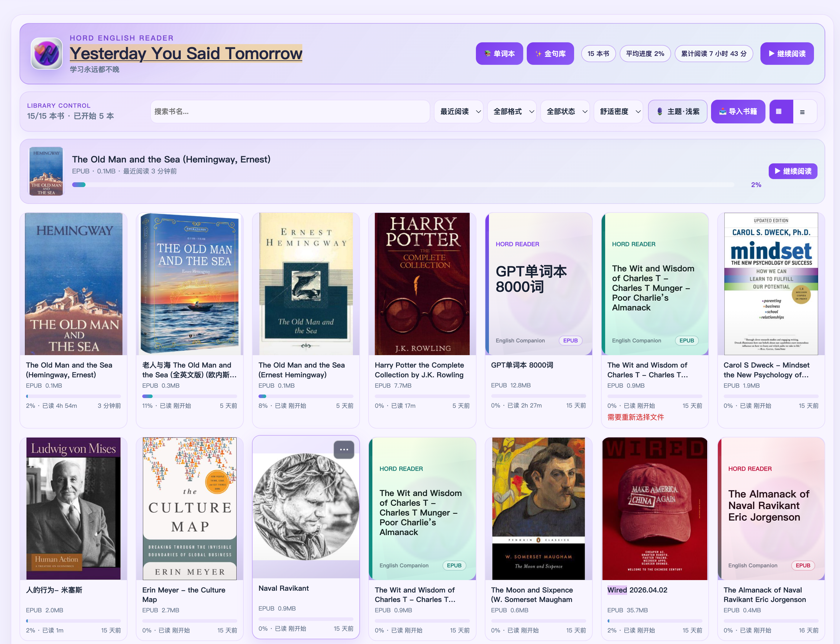Screen dimensions: 840x644
Task: Open the 舒适密度 density dropdown
Action: click(618, 112)
